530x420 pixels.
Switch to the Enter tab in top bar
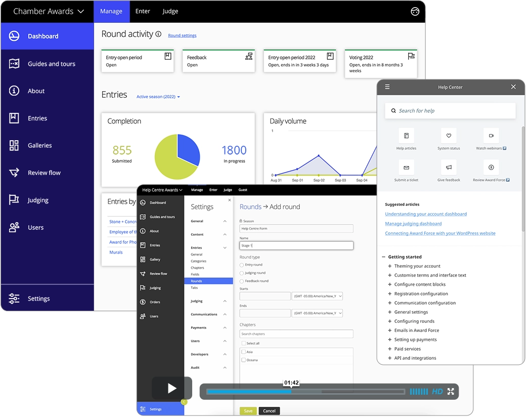tap(143, 11)
